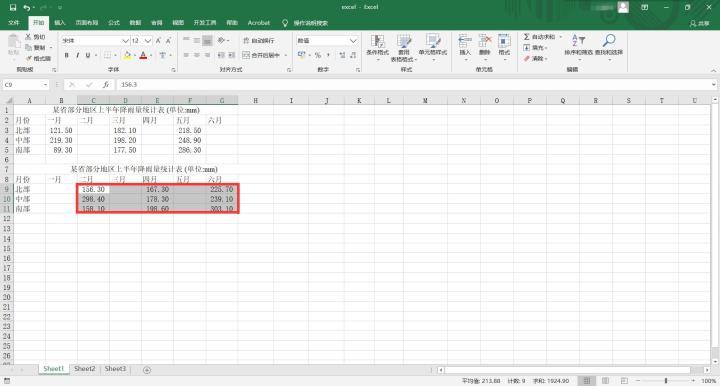Switch to Sheet2 worksheet tab
This screenshot has height=386, width=720.
(85, 369)
